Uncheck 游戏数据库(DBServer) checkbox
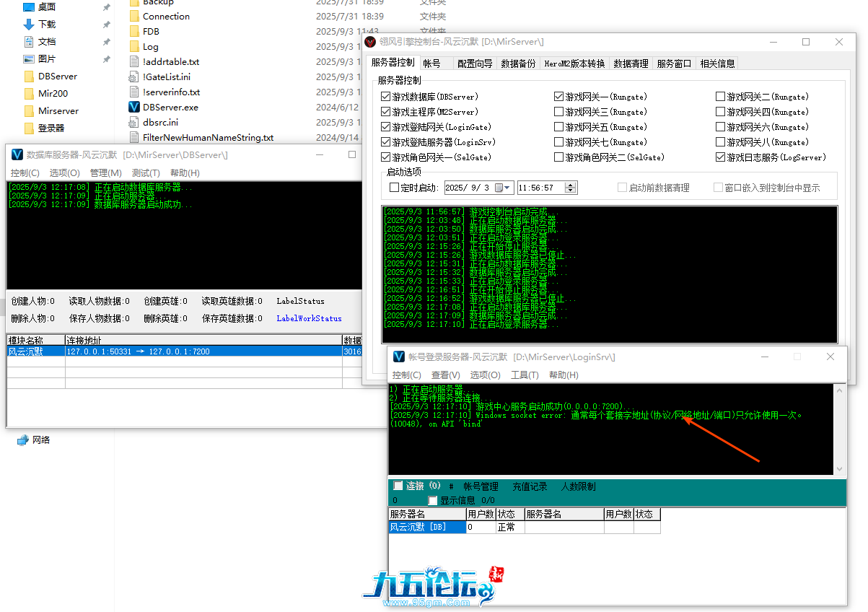868x612 pixels. pyautogui.click(x=385, y=97)
